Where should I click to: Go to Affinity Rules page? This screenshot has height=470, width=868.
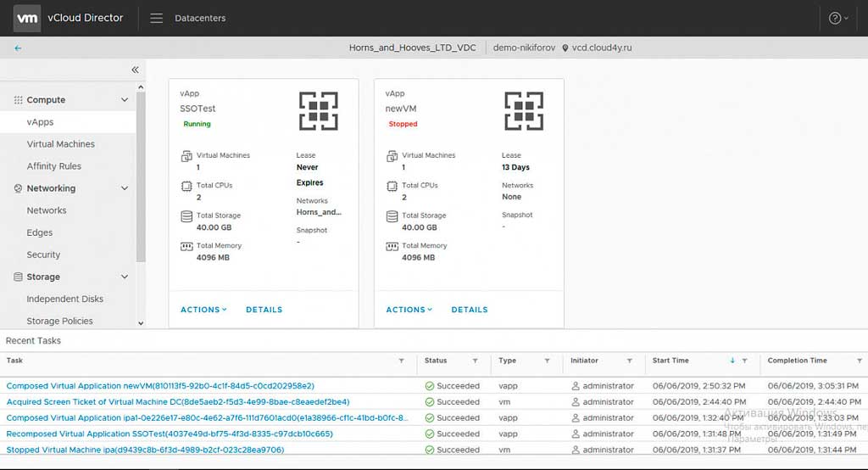53,166
